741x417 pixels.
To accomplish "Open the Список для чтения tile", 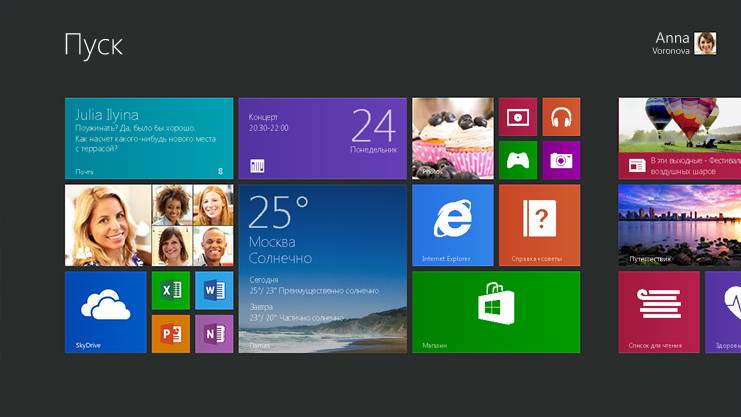I will click(x=658, y=311).
